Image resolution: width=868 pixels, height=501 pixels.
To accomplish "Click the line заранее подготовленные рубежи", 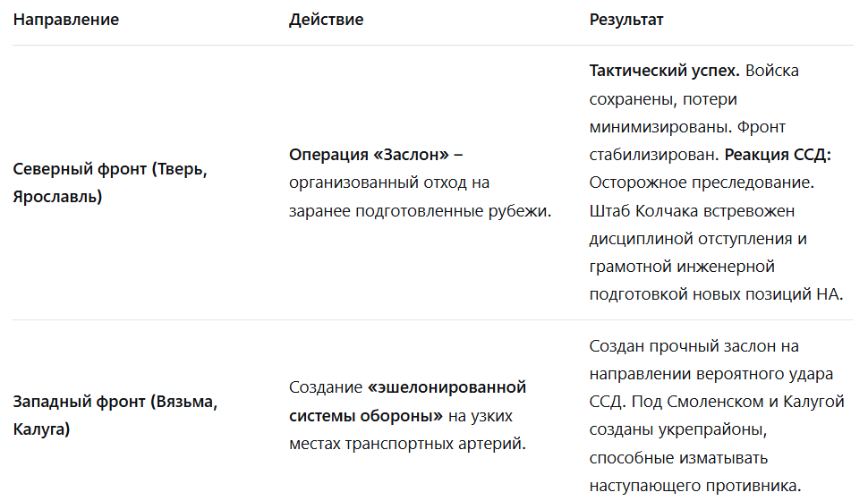I will click(x=421, y=211).
